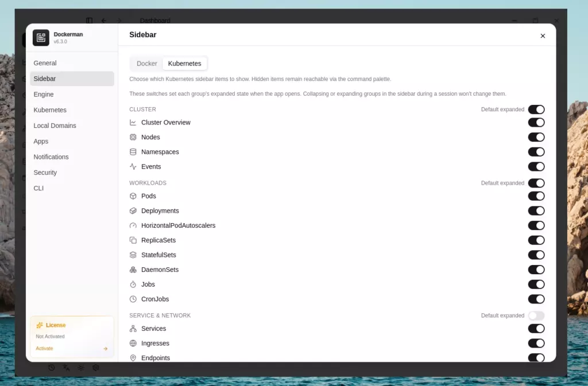Turn off the Cluster Overview sidebar item
The height and width of the screenshot is (386, 588).
pyautogui.click(x=536, y=122)
